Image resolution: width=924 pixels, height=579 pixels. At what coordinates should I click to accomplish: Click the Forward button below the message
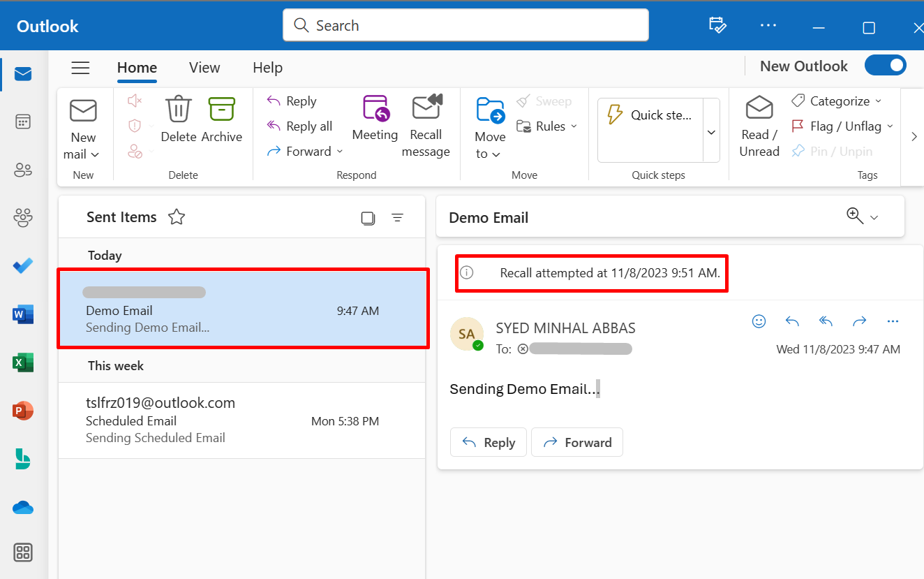tap(576, 442)
